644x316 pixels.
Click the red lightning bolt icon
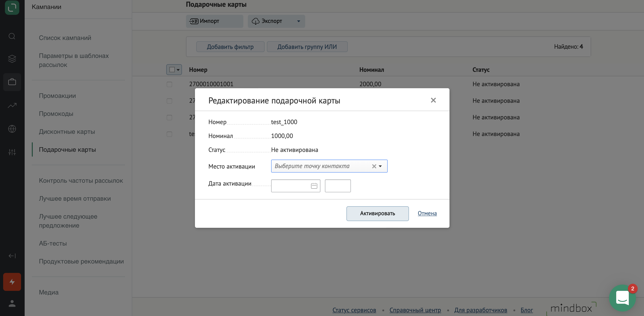12,282
